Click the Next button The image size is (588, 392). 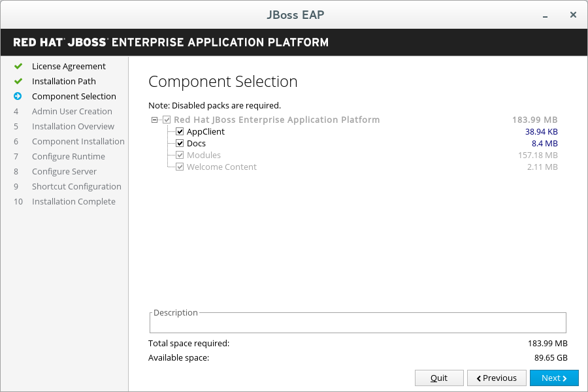(553, 378)
